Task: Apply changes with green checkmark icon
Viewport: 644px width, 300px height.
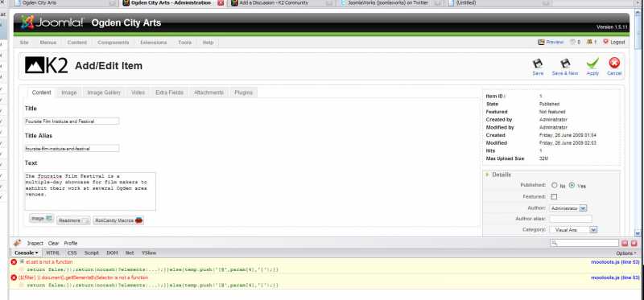Action: (592, 64)
